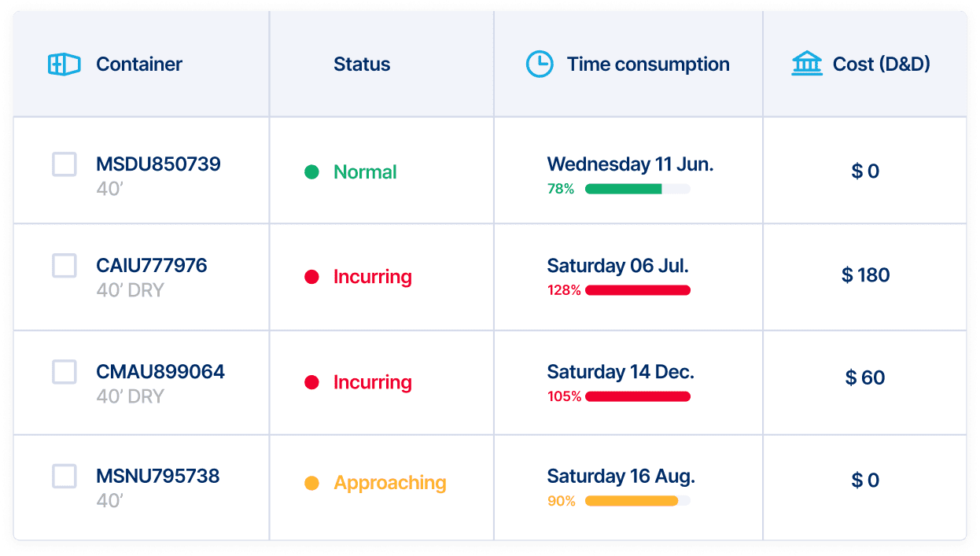Check the CMAU899064 row checkbox

pyautogui.click(x=64, y=371)
